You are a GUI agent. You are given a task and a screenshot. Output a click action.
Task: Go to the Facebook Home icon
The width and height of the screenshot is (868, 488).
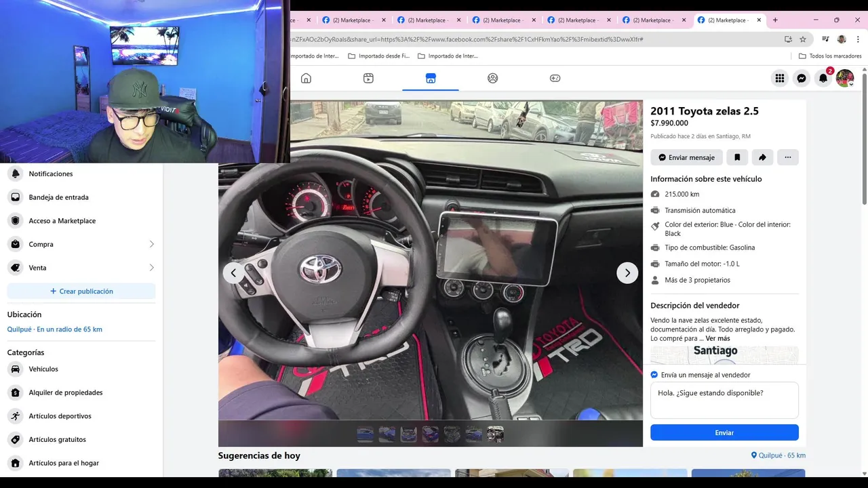pos(306,78)
